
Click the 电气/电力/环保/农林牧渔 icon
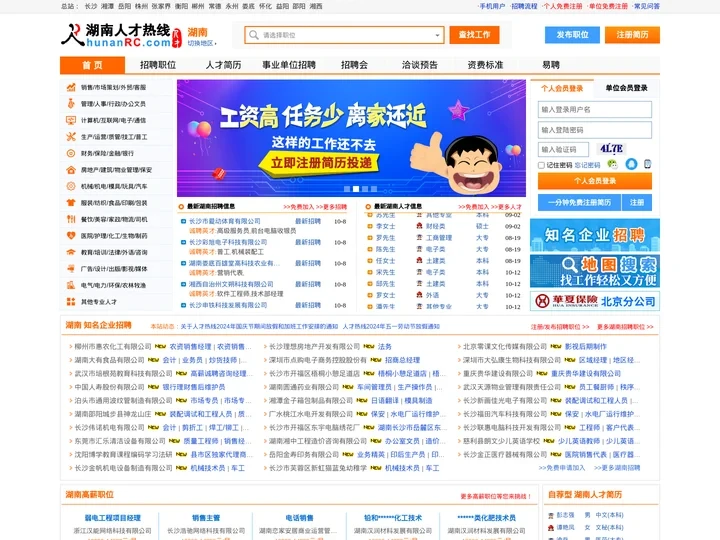click(x=71, y=285)
